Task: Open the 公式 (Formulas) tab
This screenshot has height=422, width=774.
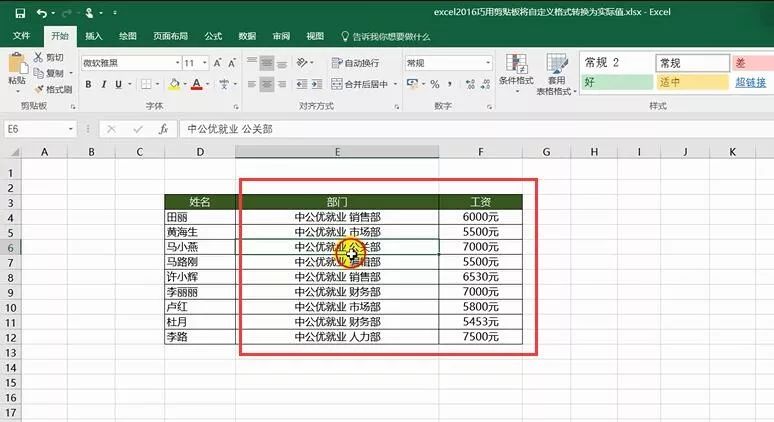Action: (213, 36)
